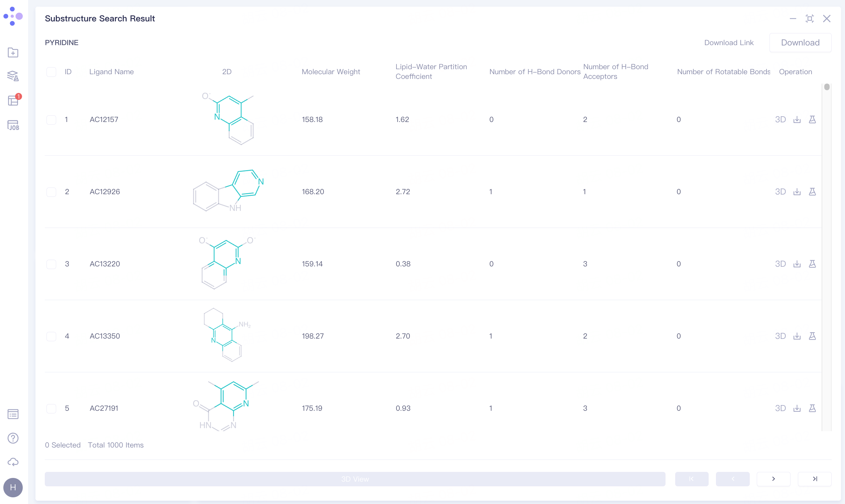Check the box for ligand AC12157
The height and width of the screenshot is (504, 845).
[x=51, y=120]
